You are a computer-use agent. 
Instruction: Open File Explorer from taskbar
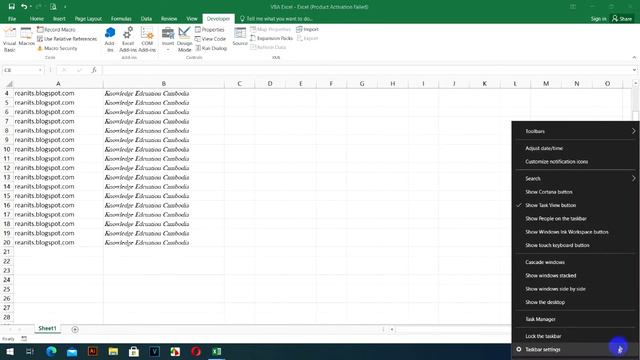pos(113,351)
